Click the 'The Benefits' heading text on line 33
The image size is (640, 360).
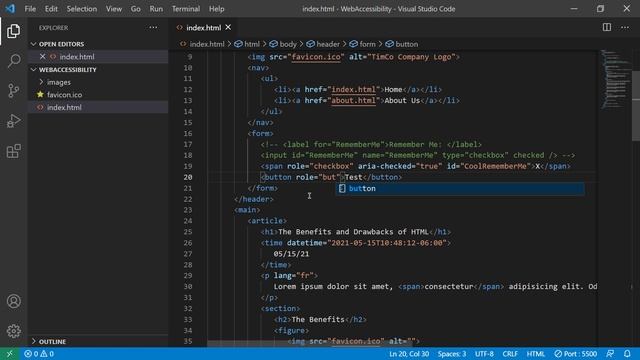coord(318,320)
